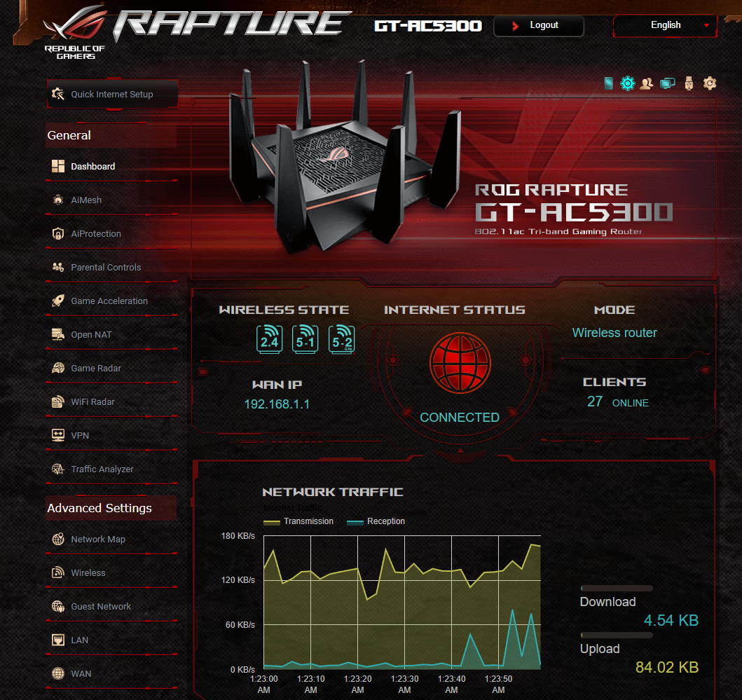Click the Open NAT sidebar icon
The height and width of the screenshot is (700, 742).
pos(57,334)
